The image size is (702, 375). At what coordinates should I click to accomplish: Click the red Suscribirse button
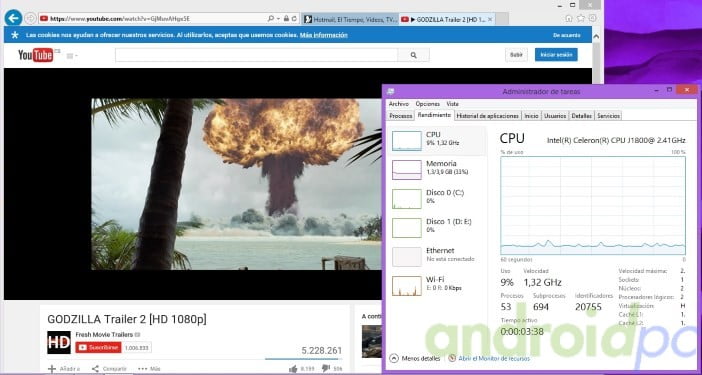point(98,348)
